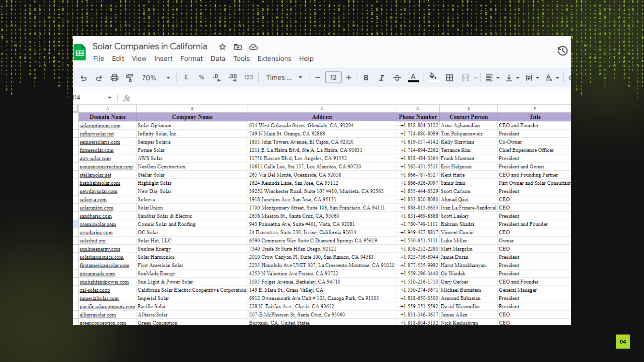Viewport: 644px width, 362px height.
Task: Expand the name box dropdown arrow
Action: coord(110,98)
